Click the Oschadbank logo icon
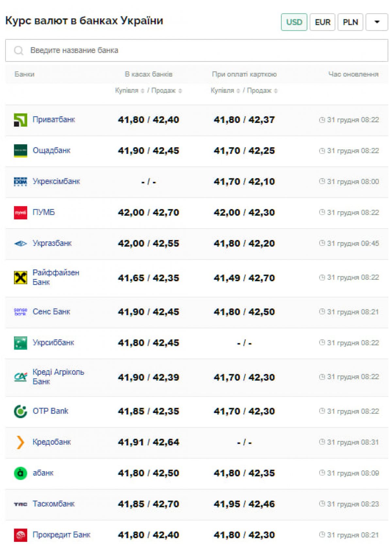The height and width of the screenshot is (547, 392). pos(20,151)
